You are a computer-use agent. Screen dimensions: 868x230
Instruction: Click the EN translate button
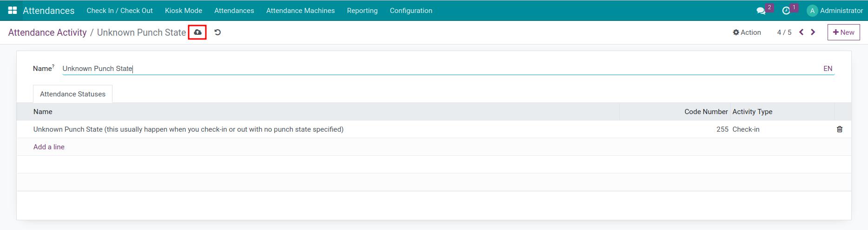828,69
